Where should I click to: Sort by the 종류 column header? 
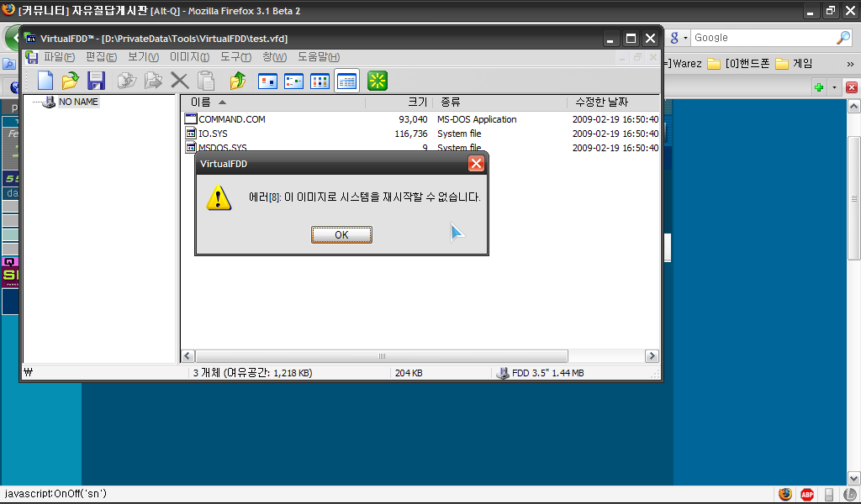coord(499,102)
